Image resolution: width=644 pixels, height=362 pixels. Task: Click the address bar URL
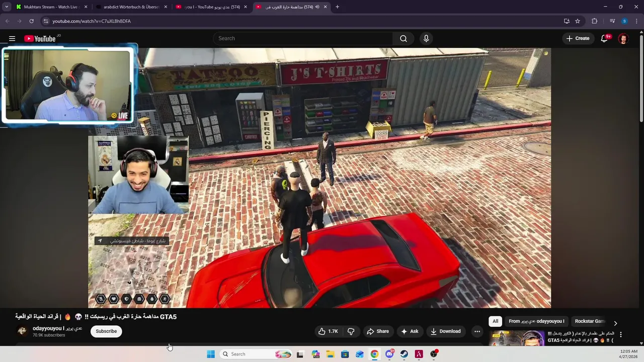(x=92, y=21)
